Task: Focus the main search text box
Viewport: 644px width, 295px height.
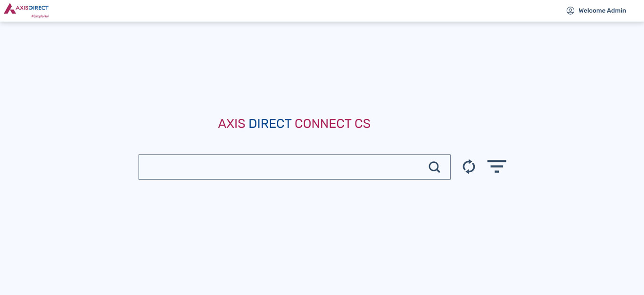Action: (294, 167)
